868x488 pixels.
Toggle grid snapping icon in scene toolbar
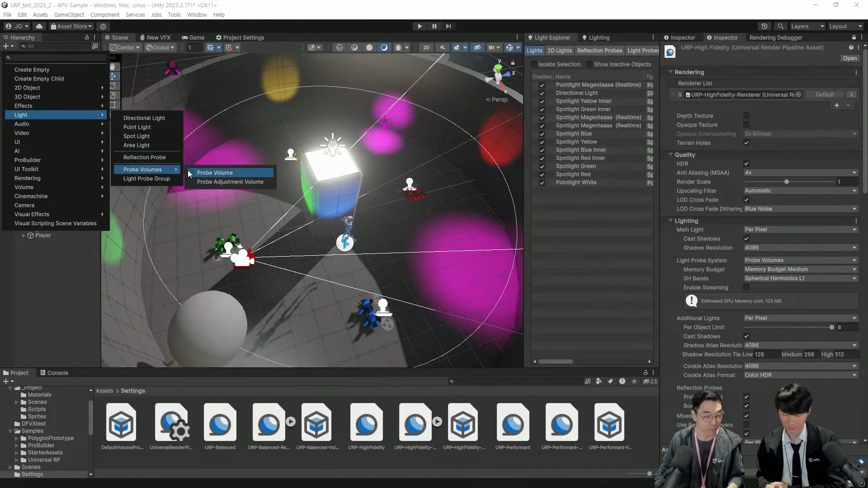click(x=228, y=47)
